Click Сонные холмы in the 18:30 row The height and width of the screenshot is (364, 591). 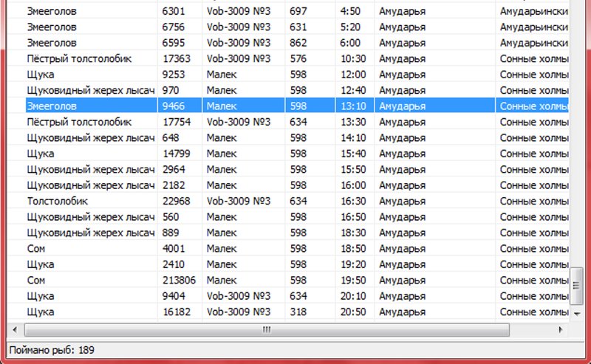coord(534,233)
